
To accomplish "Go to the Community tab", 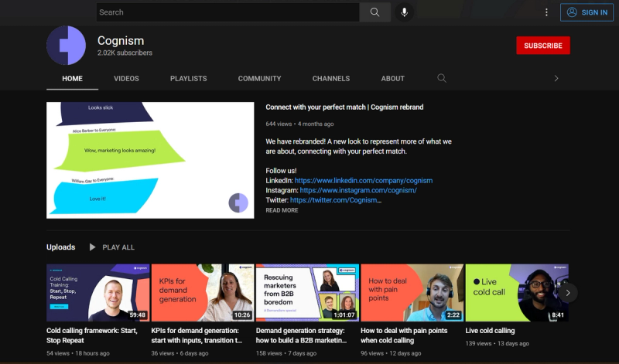I will pos(259,79).
